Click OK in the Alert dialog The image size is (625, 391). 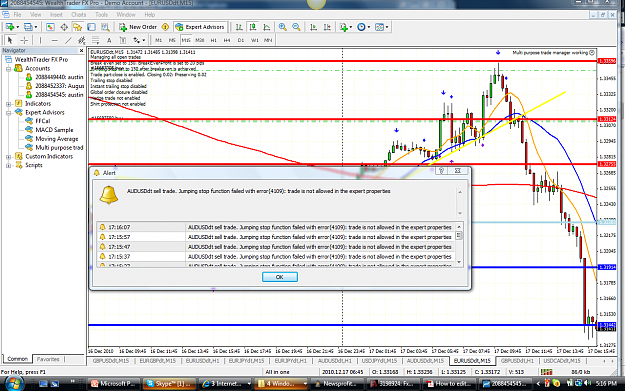pos(279,277)
